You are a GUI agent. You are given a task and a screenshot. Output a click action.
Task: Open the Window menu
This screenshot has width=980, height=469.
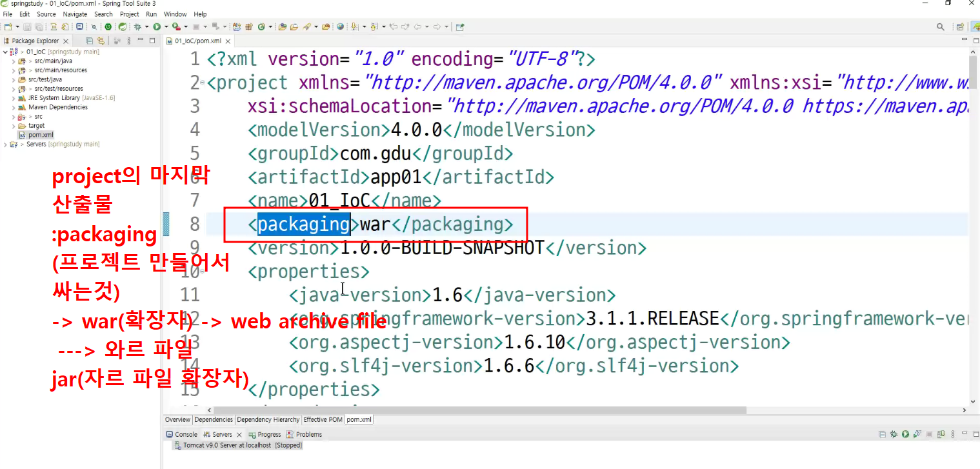click(175, 14)
